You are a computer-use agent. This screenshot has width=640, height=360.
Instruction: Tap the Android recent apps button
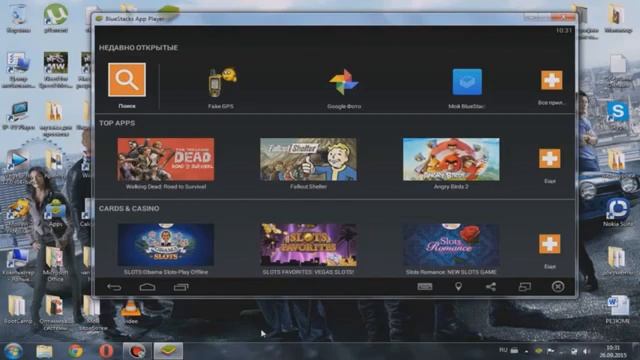181,287
